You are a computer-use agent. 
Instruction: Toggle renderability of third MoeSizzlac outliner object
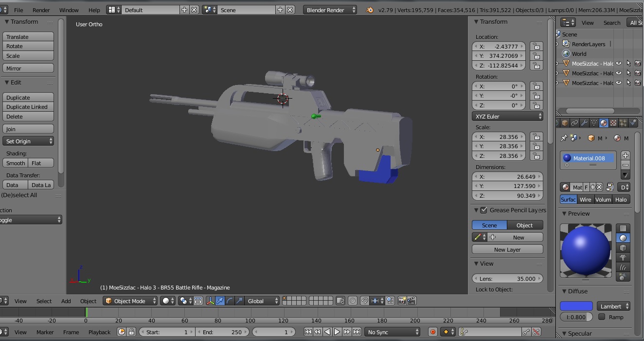[x=638, y=83]
